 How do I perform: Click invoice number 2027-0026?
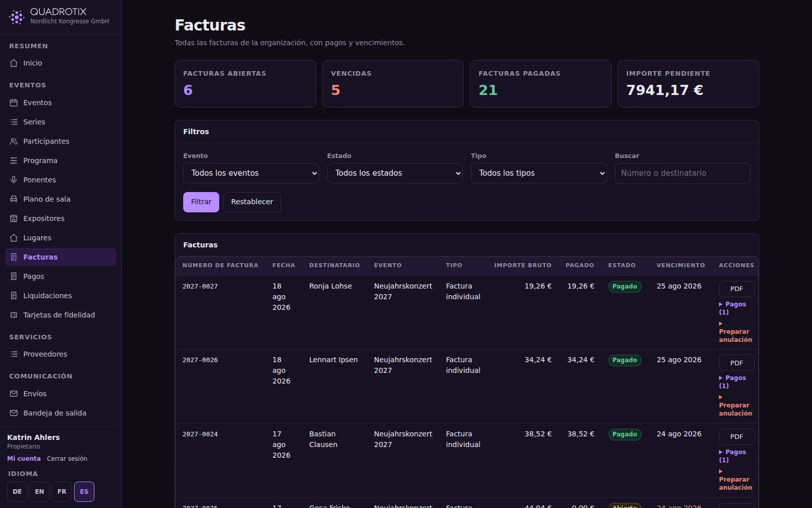[x=200, y=360]
